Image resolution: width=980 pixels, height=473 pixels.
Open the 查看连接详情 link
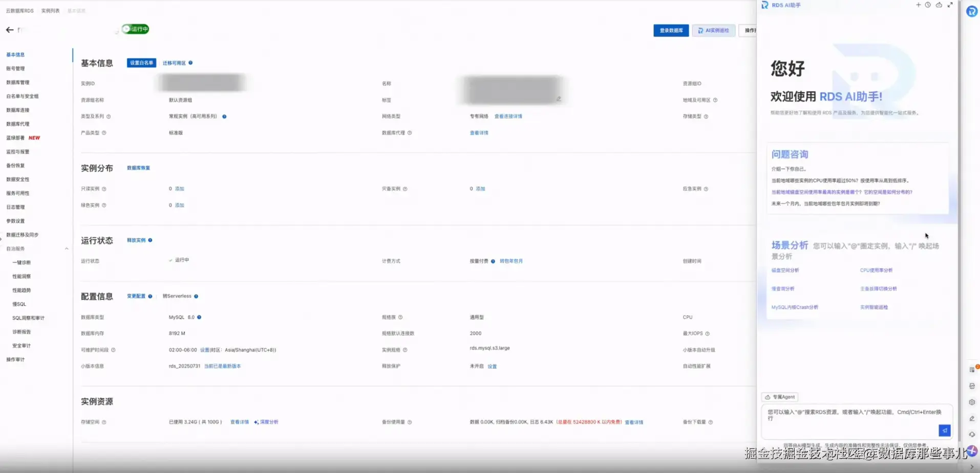[x=508, y=116]
